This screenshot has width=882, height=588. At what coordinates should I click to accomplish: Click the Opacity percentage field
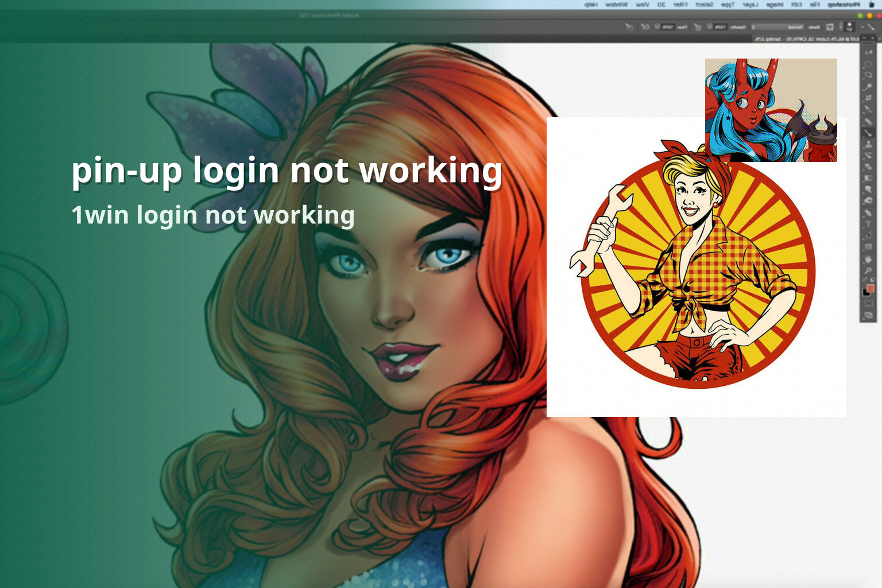tap(721, 26)
